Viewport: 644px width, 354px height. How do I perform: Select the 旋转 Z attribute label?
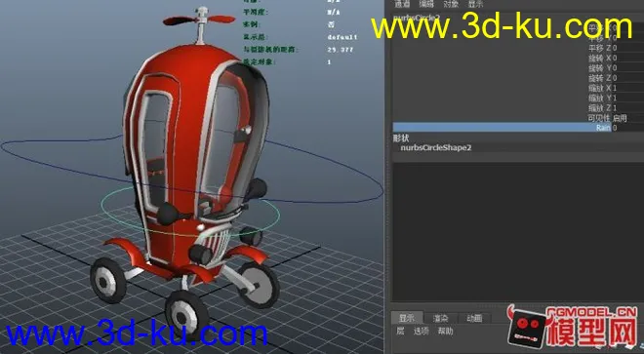[x=599, y=78]
